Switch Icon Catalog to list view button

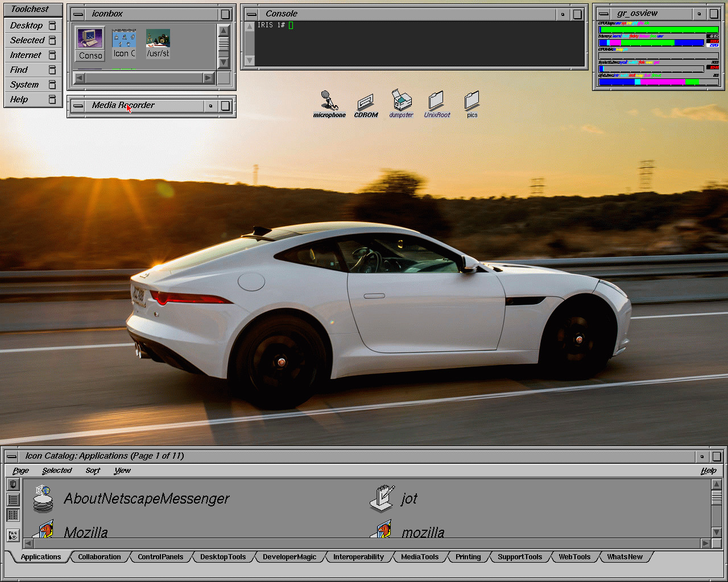tap(13, 500)
